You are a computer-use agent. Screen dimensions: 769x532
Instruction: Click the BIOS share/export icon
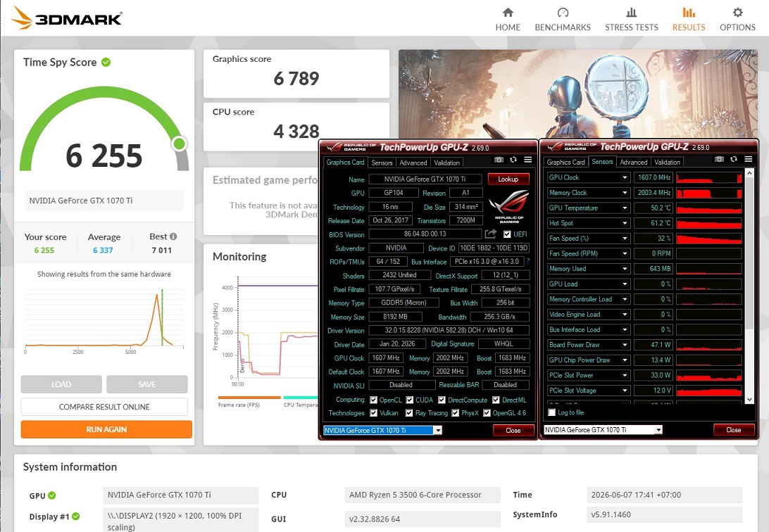click(490, 234)
